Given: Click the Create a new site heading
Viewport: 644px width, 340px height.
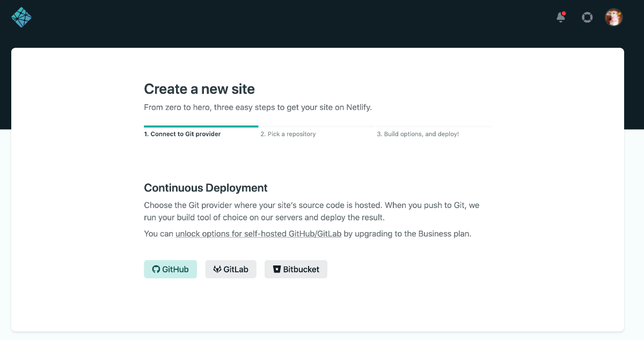Looking at the screenshot, I should click(199, 89).
